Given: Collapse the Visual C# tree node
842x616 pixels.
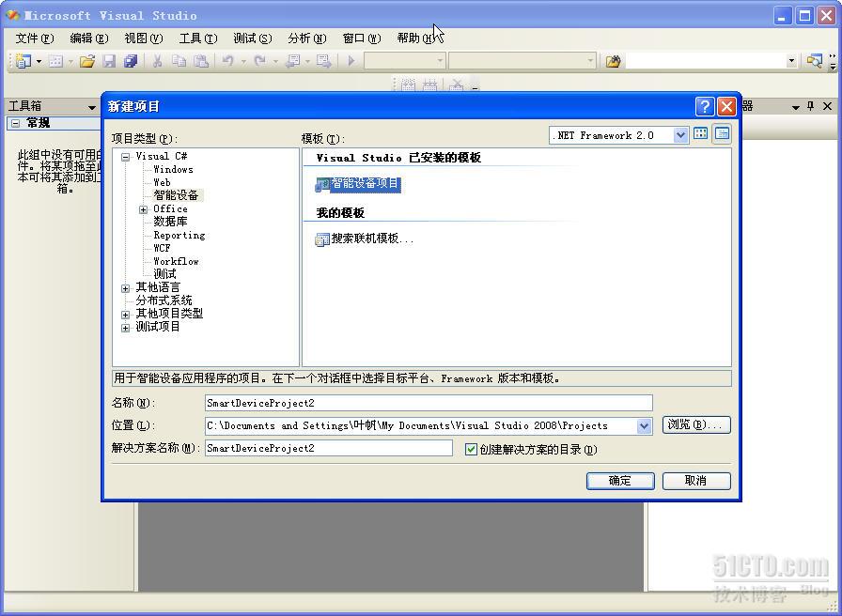Looking at the screenshot, I should click(x=125, y=157).
